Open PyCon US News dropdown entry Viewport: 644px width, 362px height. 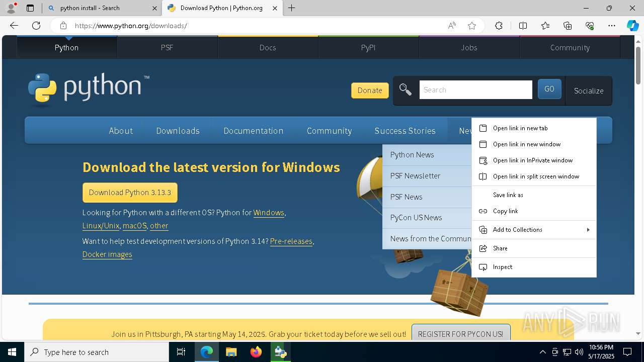click(x=427, y=218)
